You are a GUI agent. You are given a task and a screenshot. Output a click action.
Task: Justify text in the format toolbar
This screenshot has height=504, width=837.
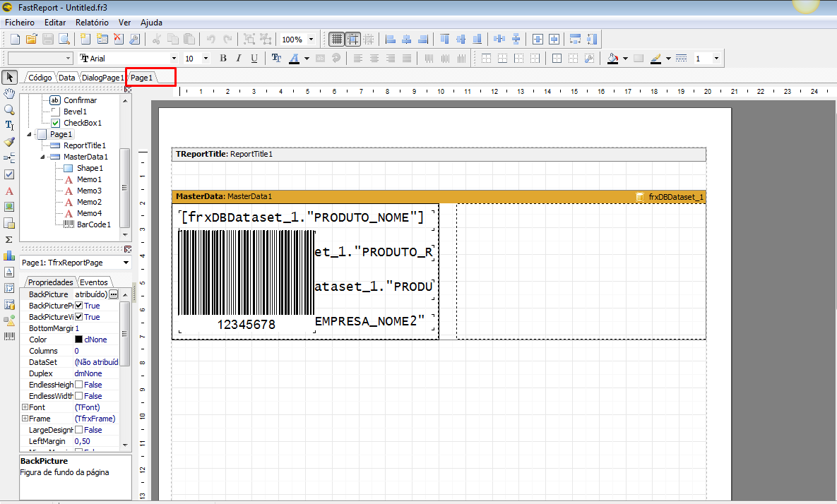pos(407,58)
